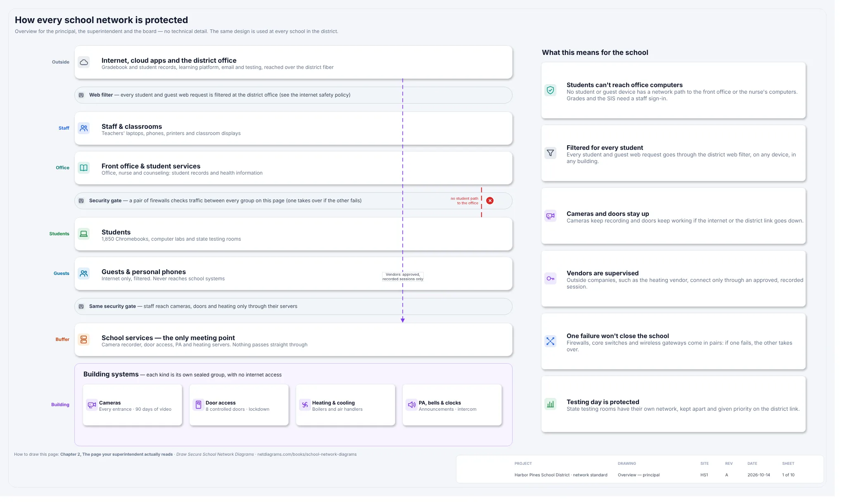Click the 'Overview — principal' drawing value
The image size is (843, 504).
(x=639, y=475)
